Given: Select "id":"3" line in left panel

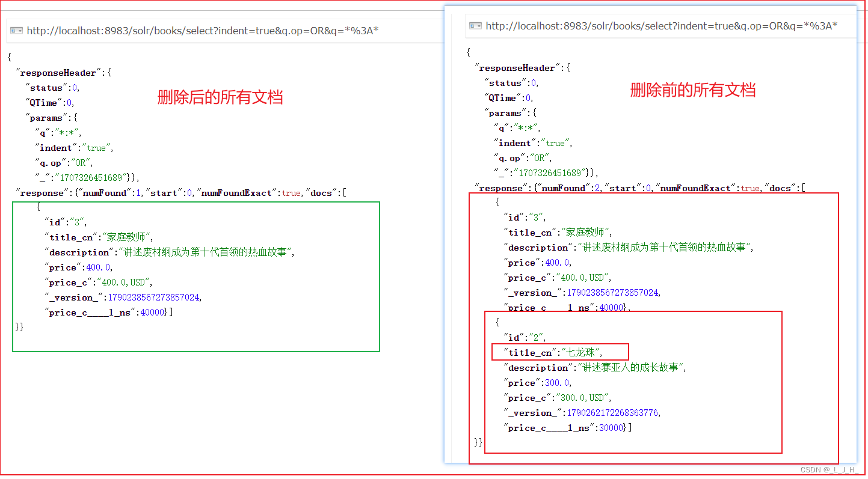Looking at the screenshot, I should coord(66,223).
